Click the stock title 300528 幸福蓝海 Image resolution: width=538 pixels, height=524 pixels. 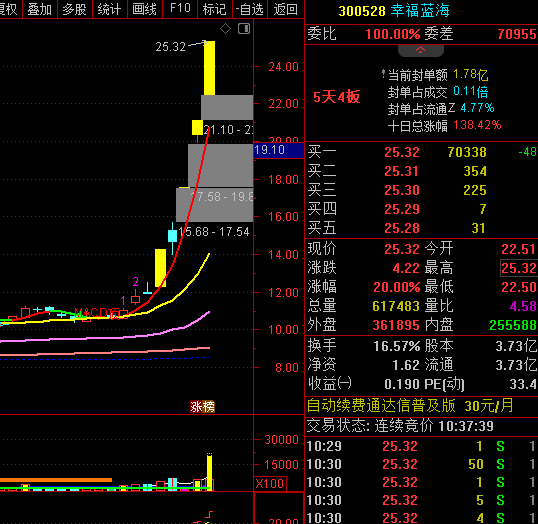point(394,11)
